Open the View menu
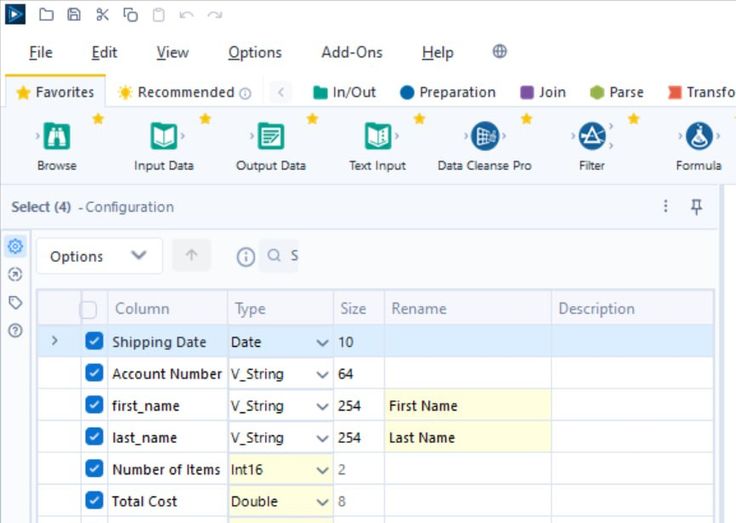 [x=173, y=53]
